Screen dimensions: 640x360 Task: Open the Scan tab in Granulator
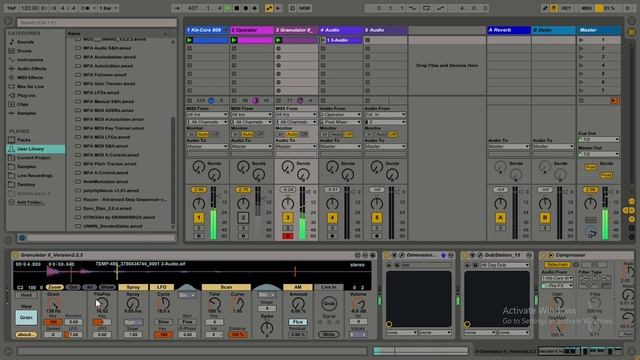click(226, 287)
